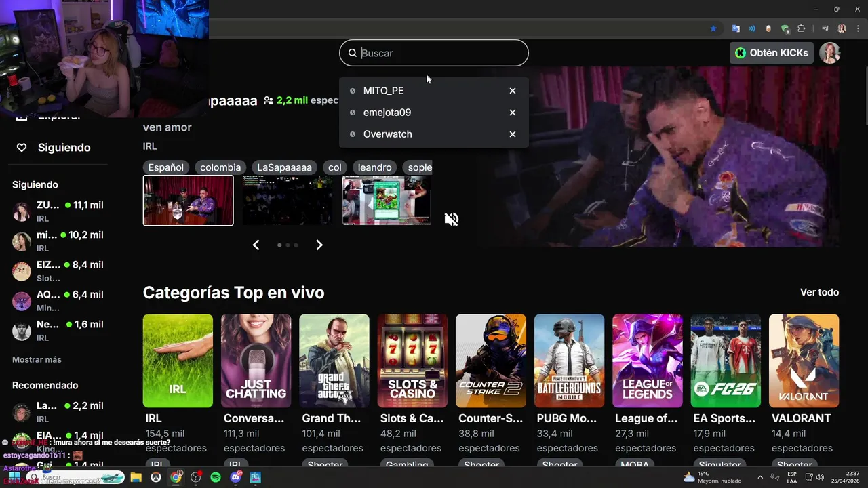
Task: Click the LaSapaaaaa tag
Action: (285, 167)
